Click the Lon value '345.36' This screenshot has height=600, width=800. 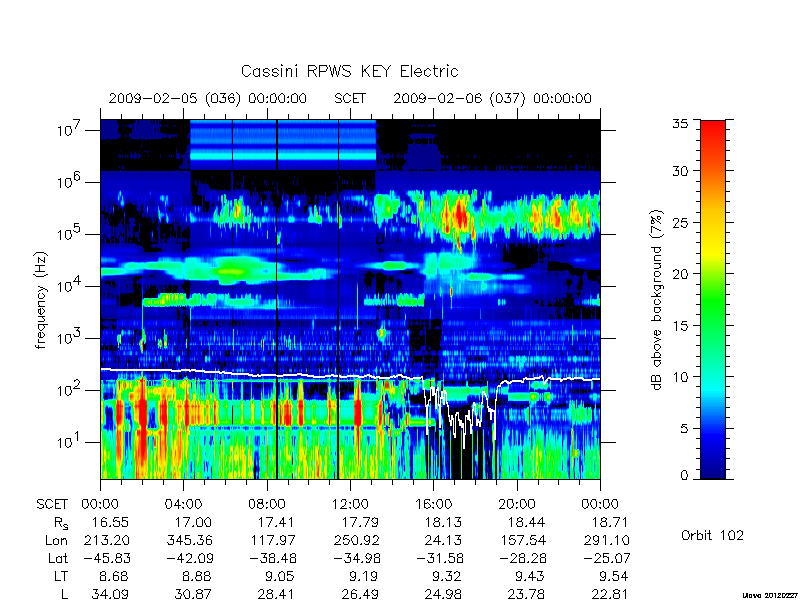point(189,540)
